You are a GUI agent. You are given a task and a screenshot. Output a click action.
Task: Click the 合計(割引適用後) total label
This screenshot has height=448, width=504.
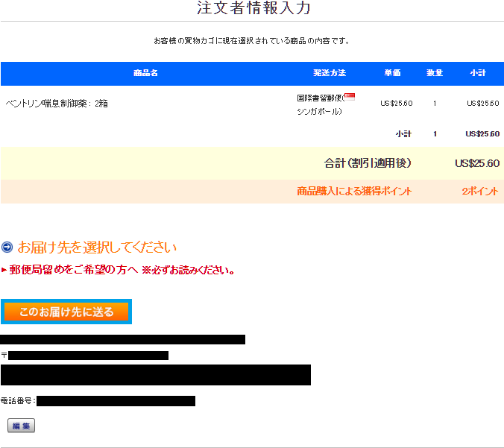368,163
